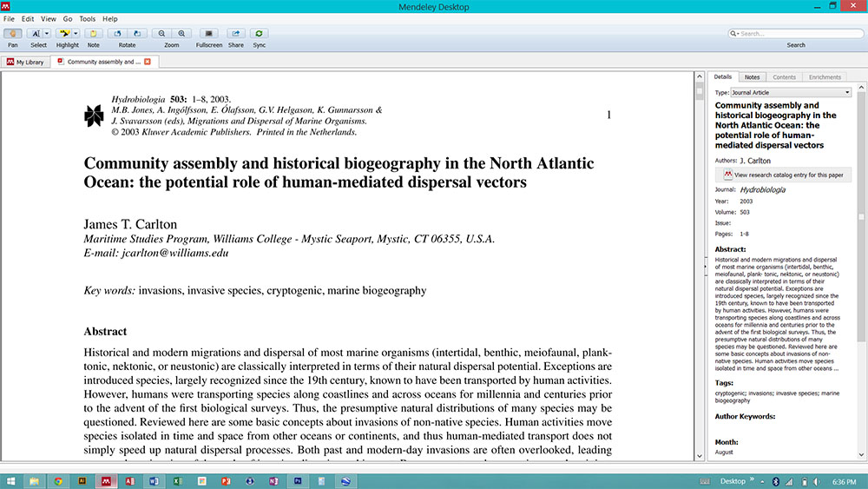Open PowerPoint from taskbar
Screen dimensions: 868x489
226,481
